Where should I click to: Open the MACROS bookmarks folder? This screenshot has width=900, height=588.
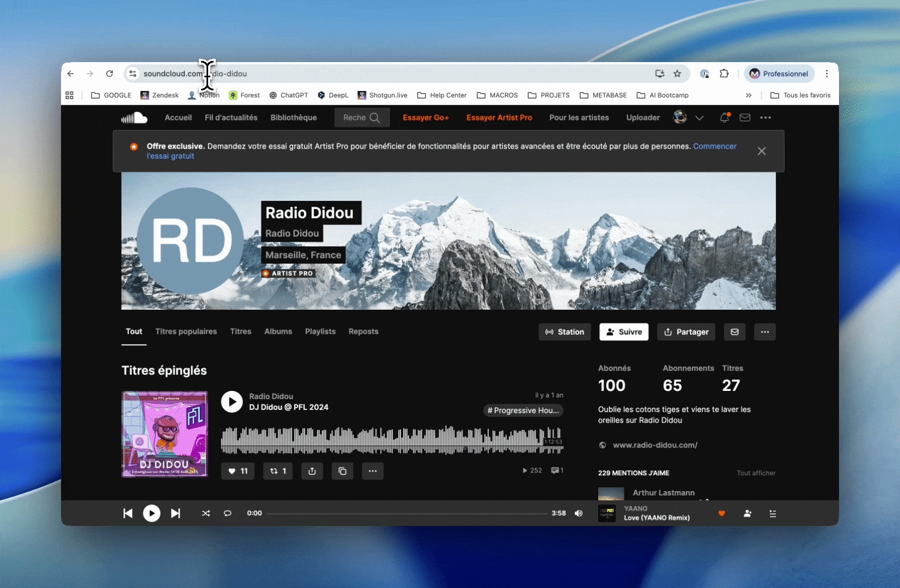[497, 95]
